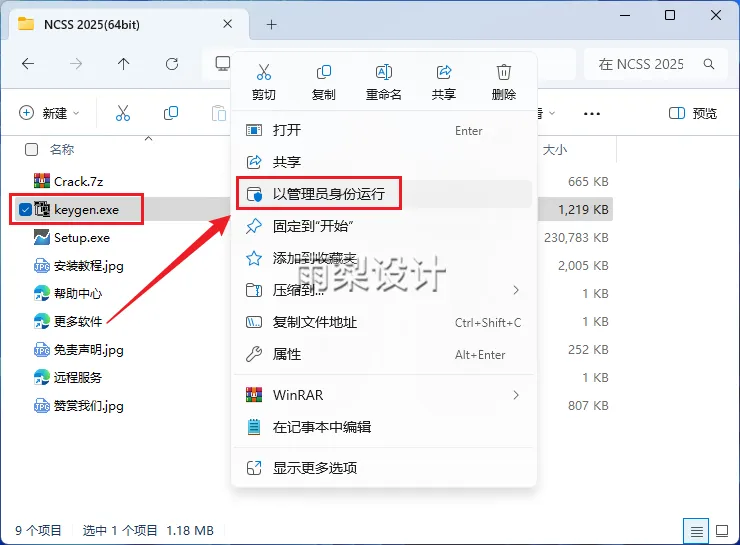The width and height of the screenshot is (740, 545).
Task: Choose 在记事本中编辑 menu entry
Action: point(384,427)
